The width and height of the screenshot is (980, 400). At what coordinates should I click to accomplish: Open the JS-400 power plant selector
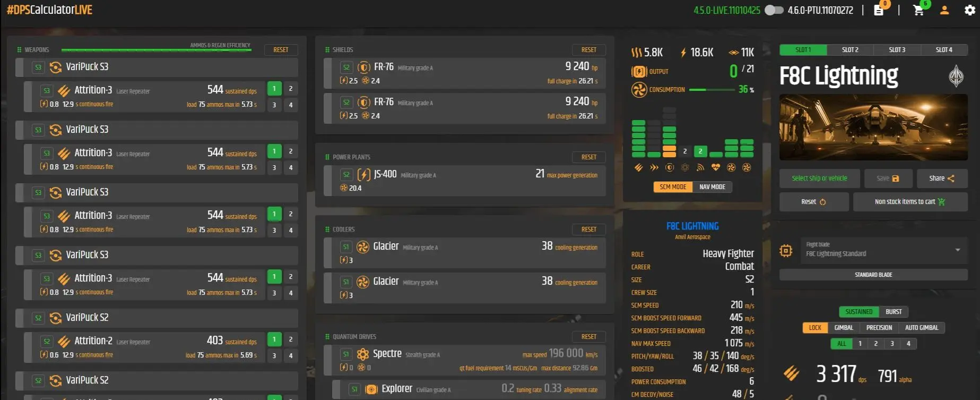click(x=464, y=180)
